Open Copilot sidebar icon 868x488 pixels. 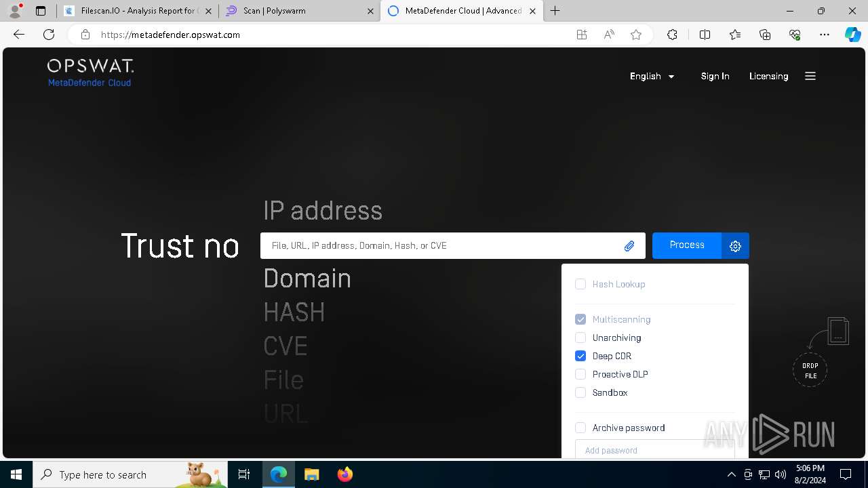pyautogui.click(x=852, y=35)
